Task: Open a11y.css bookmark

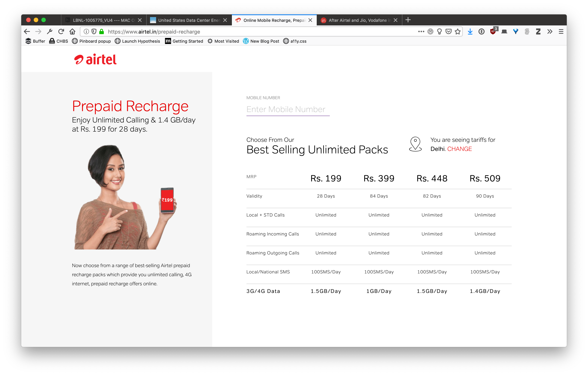Action: (295, 41)
